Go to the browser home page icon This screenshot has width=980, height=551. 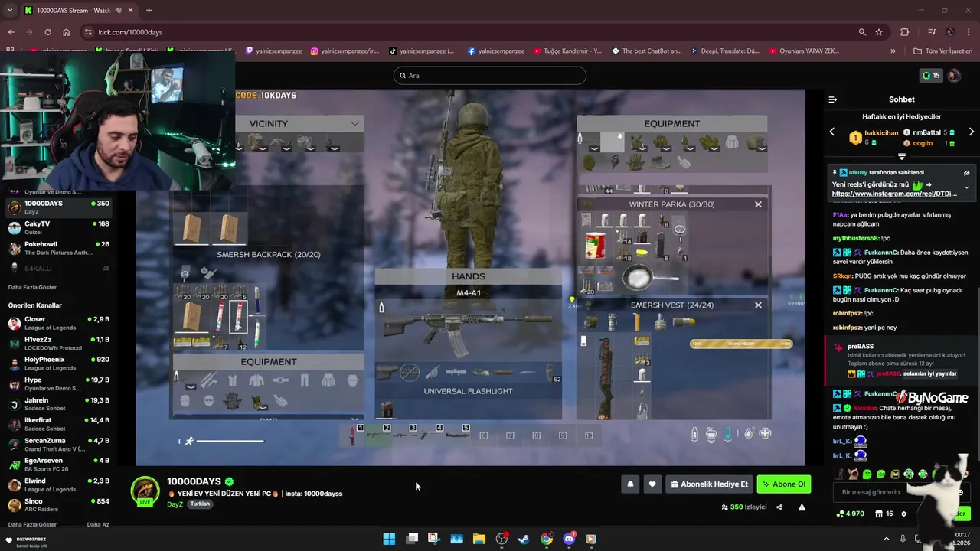point(66,32)
